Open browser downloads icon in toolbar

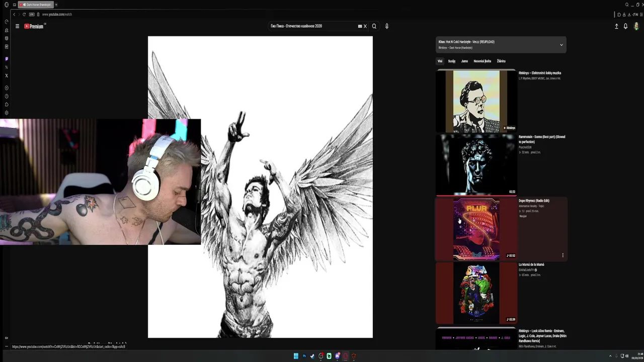[629, 15]
